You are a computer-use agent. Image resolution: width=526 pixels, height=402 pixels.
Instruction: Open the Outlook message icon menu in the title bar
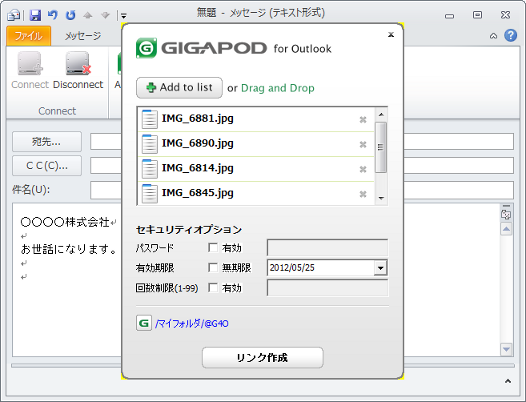(13, 15)
